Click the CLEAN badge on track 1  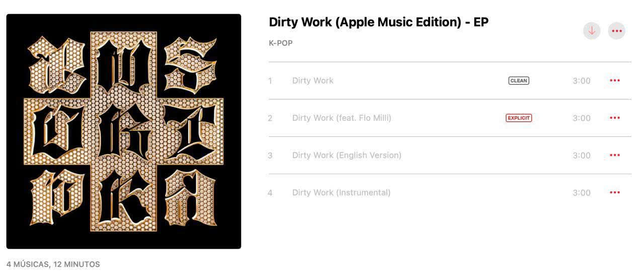519,81
